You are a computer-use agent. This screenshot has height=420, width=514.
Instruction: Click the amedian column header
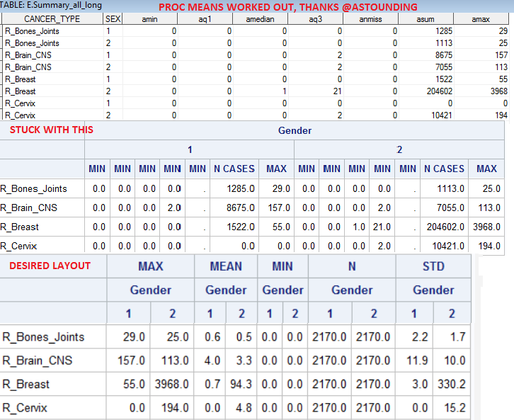click(x=260, y=19)
